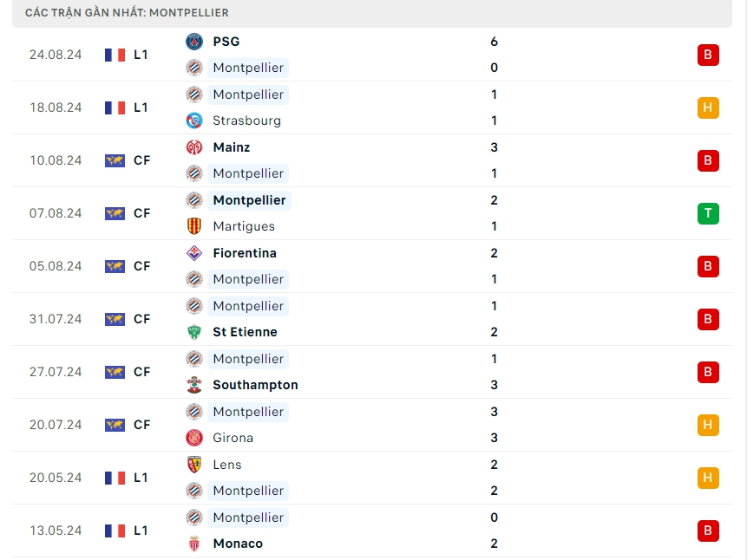Click the club friendly icon on the 10.08.24 row
The image size is (747, 560).
(x=115, y=160)
